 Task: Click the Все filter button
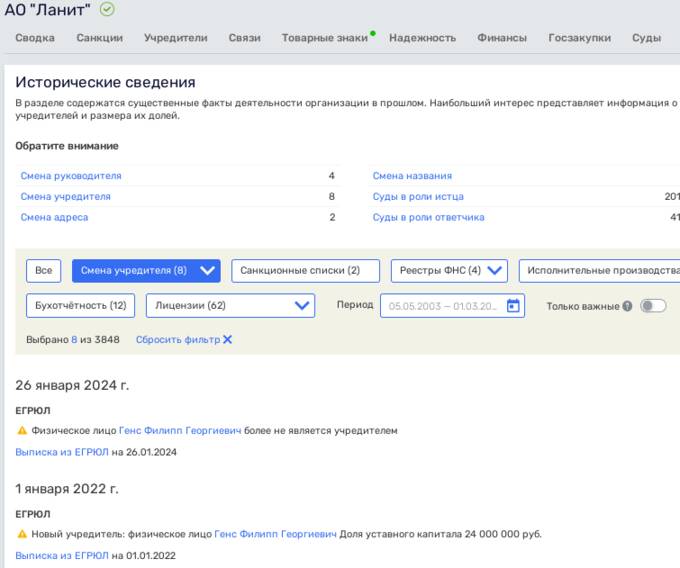point(43,271)
